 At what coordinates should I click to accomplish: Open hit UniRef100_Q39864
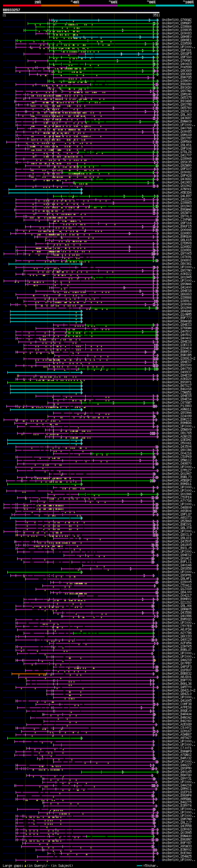[177, 26]
